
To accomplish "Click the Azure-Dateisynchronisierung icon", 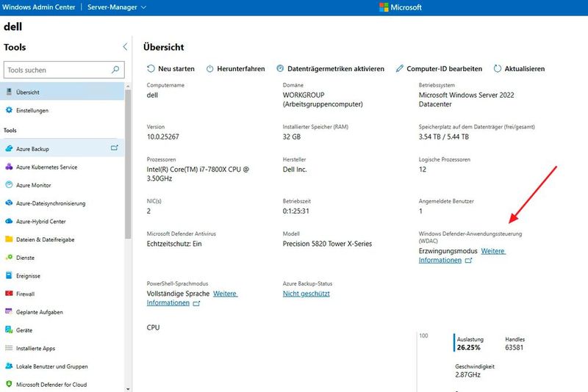I will point(9,203).
